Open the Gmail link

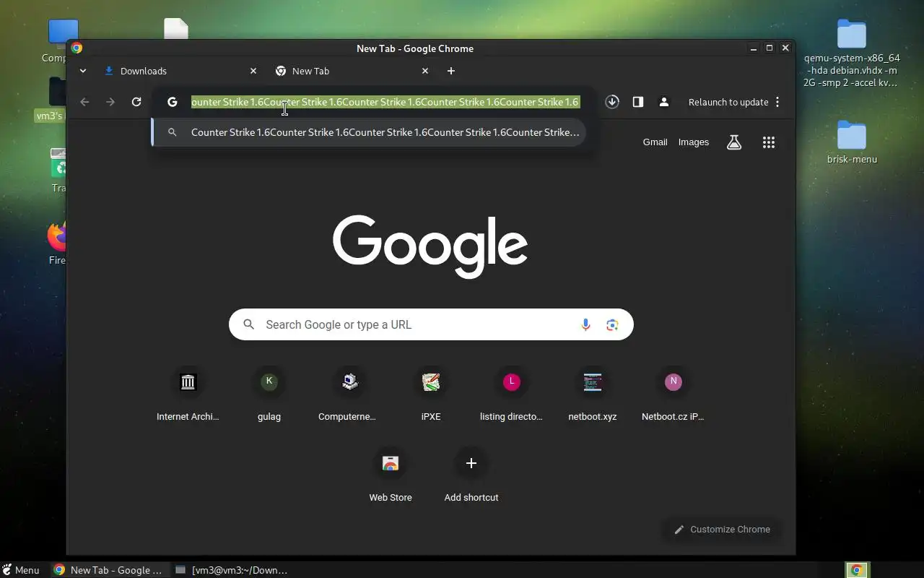655,142
